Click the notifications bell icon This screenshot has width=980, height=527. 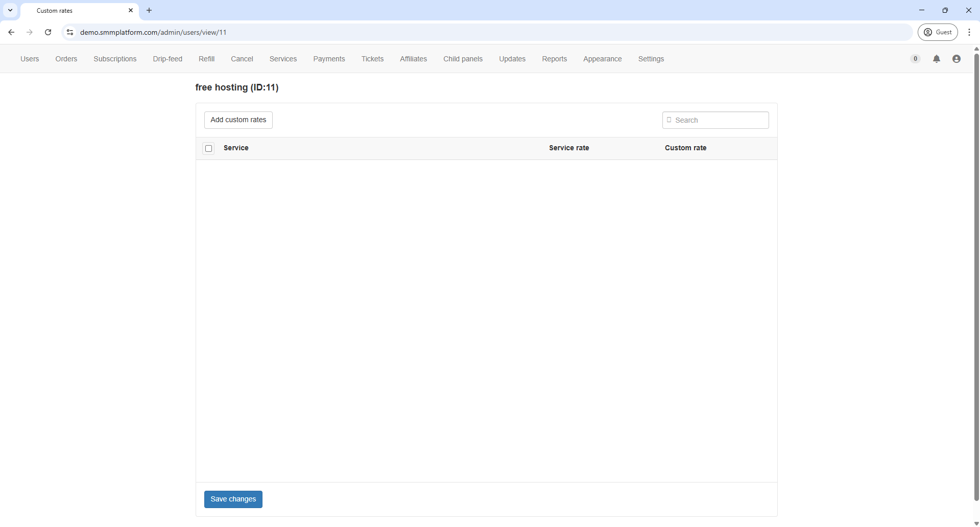(x=936, y=59)
